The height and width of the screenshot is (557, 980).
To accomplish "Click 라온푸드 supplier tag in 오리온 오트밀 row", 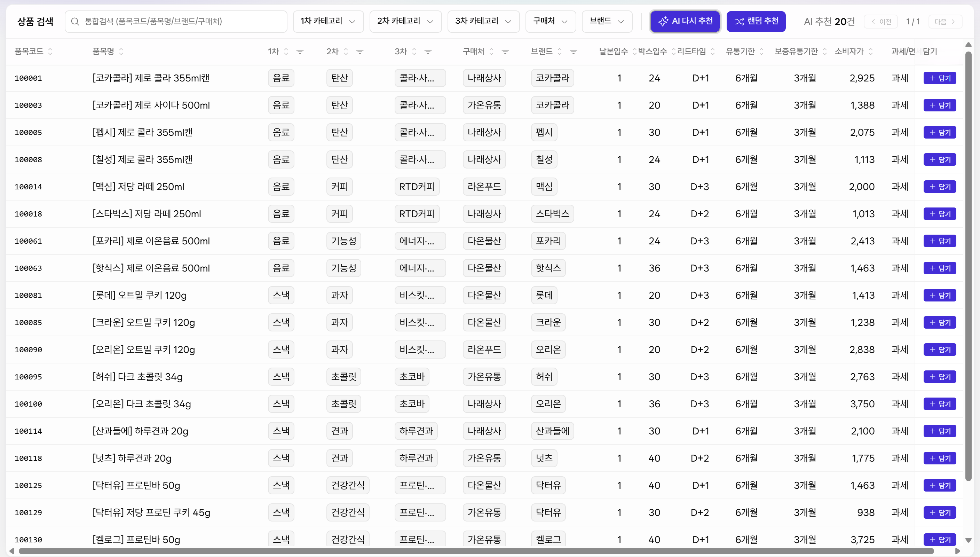I will click(484, 350).
